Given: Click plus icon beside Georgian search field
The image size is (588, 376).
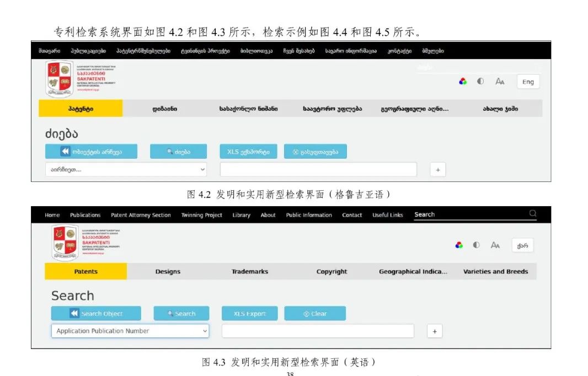Looking at the screenshot, I should pos(437,170).
